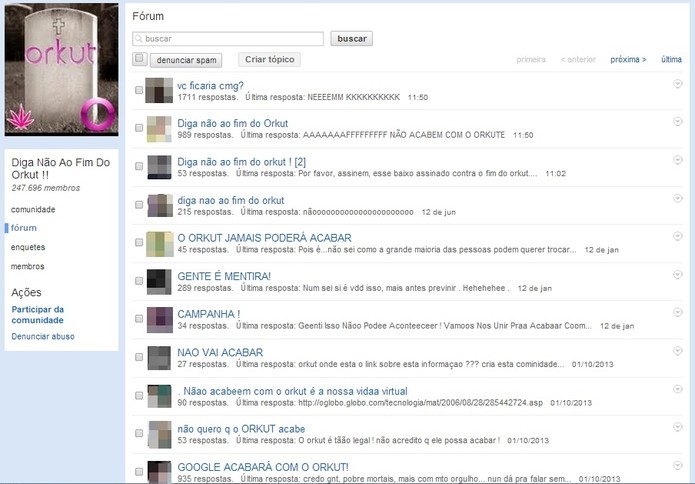Open avatar next to 'diga nao ao fim do orkut'
The width and height of the screenshot is (695, 484).
(x=159, y=205)
